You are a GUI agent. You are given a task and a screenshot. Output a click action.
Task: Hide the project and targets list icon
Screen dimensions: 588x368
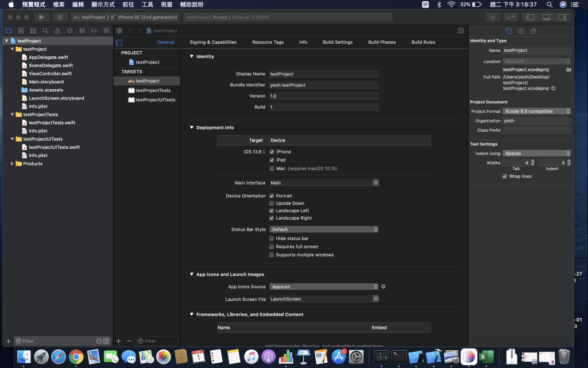(x=119, y=43)
